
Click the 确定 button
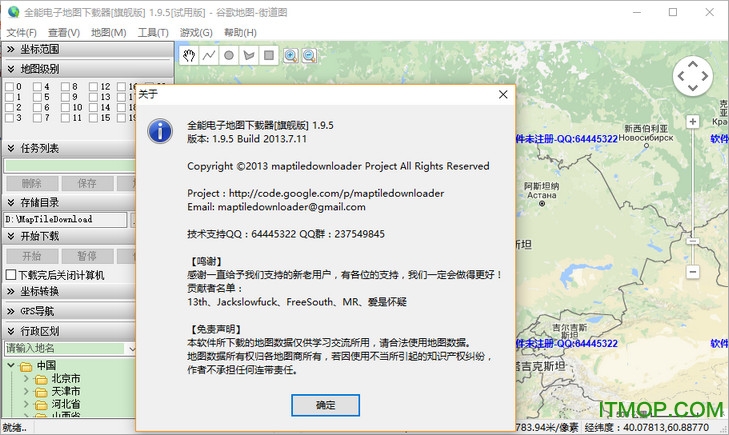click(x=325, y=405)
